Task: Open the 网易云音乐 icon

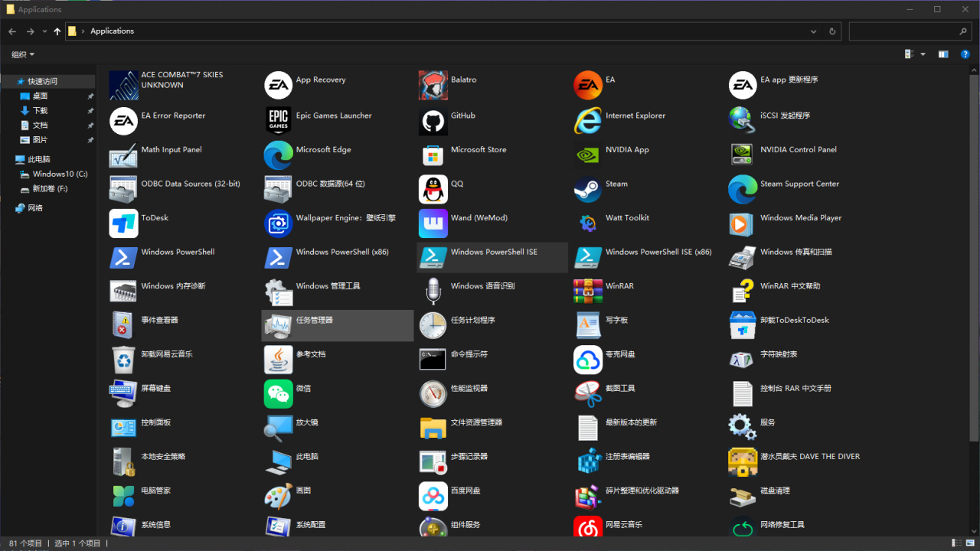Action: [x=588, y=527]
